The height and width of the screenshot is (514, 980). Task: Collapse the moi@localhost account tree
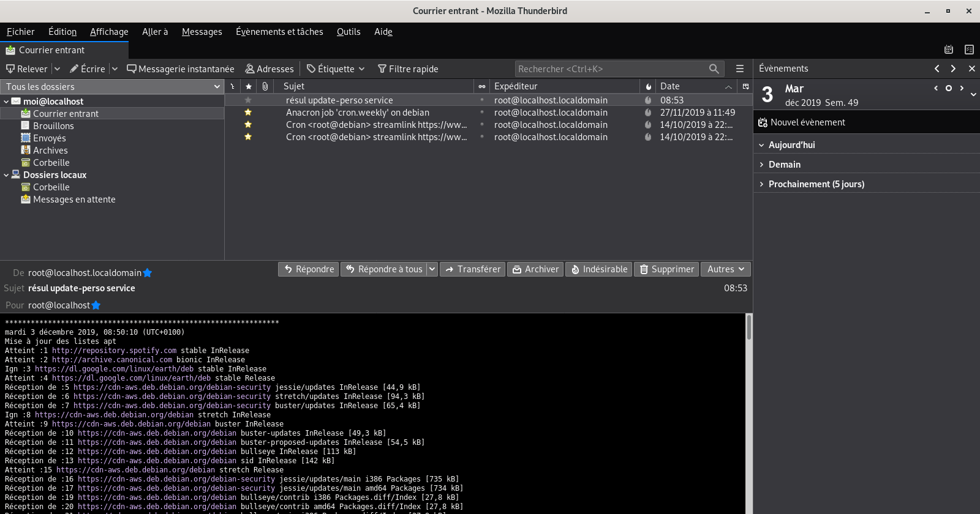click(x=6, y=102)
